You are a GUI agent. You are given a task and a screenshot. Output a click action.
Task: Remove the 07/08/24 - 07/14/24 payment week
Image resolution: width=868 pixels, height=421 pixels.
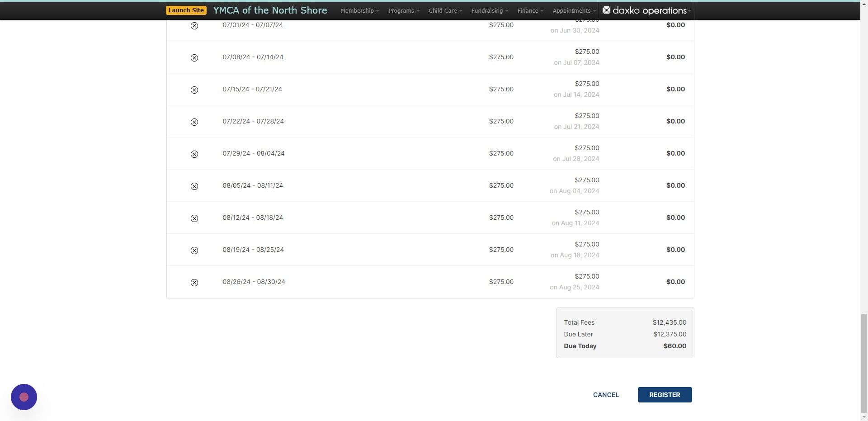(x=194, y=58)
